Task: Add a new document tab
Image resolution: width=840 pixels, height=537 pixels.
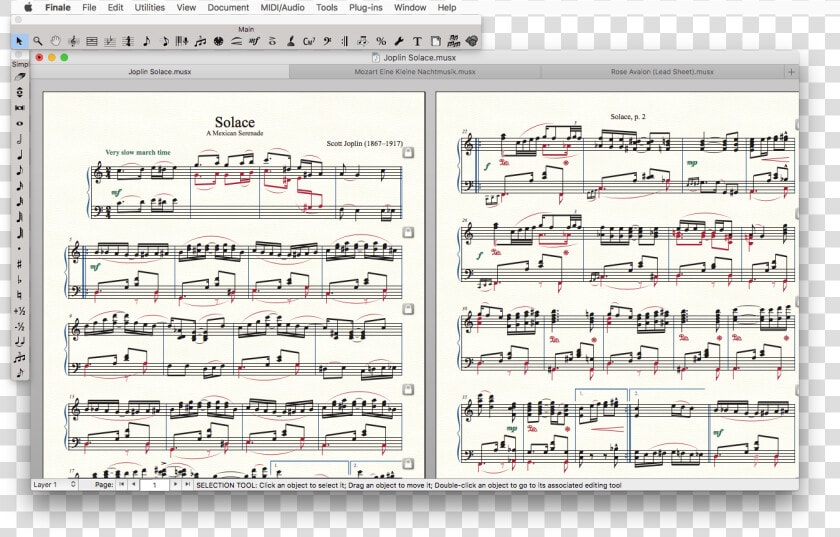Action: (x=791, y=72)
